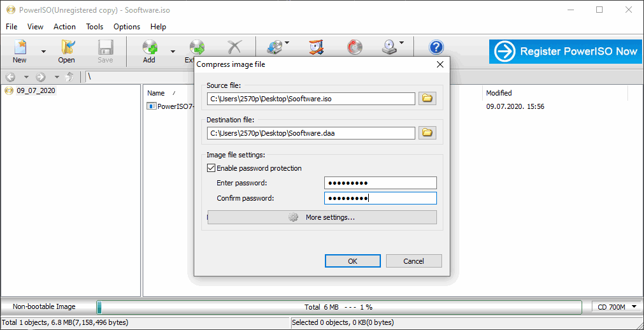Screen dimensions: 644x330
Task: Click the Copy disc toolbar icon
Action: click(x=274, y=48)
